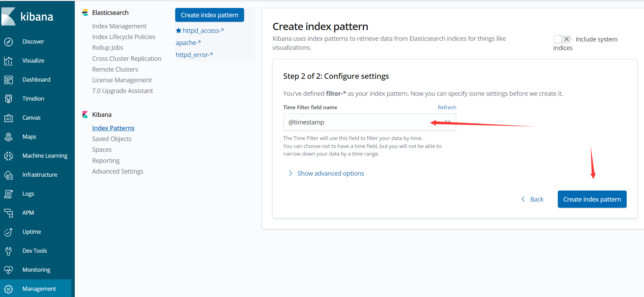Viewport: 644px width, 297px height.
Task: Select the apache-* index pattern
Action: tap(188, 43)
